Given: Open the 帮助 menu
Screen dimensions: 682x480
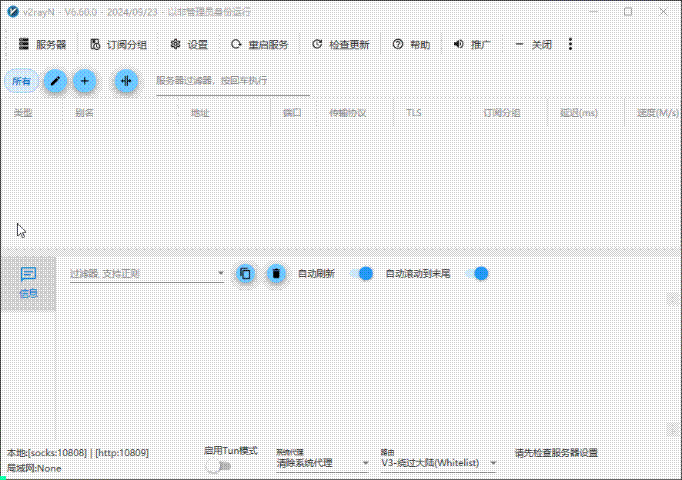Looking at the screenshot, I should pyautogui.click(x=411, y=44).
